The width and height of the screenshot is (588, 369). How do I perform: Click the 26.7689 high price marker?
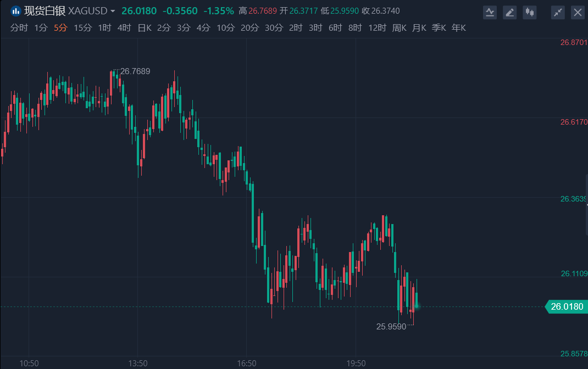click(x=135, y=71)
